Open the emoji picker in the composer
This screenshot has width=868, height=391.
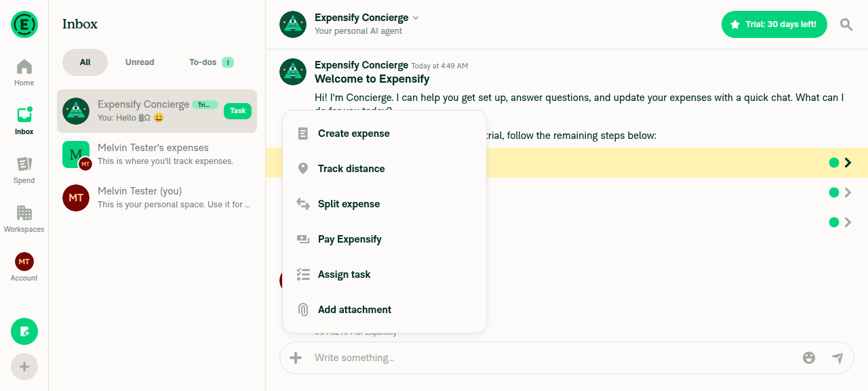click(809, 358)
